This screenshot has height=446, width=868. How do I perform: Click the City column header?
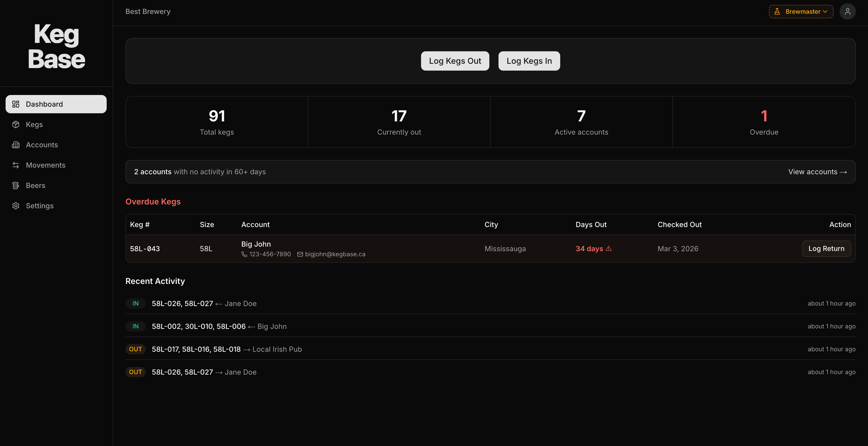point(491,225)
